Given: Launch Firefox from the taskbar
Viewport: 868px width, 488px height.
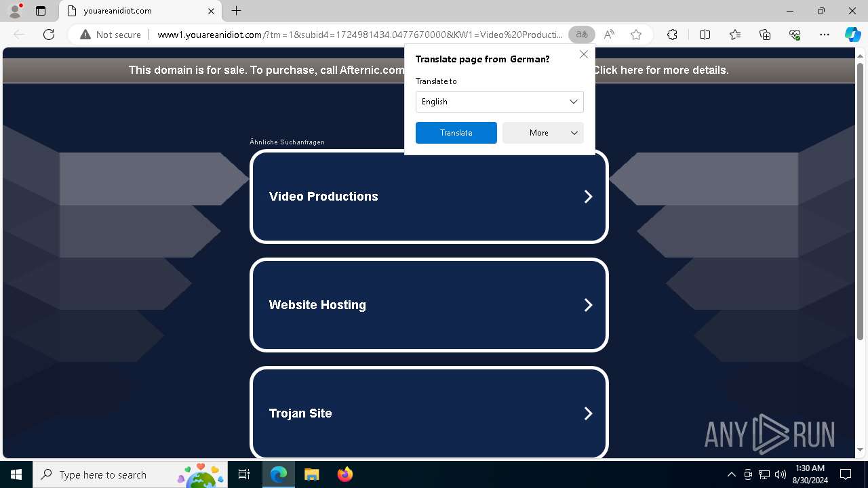Looking at the screenshot, I should pyautogui.click(x=344, y=474).
